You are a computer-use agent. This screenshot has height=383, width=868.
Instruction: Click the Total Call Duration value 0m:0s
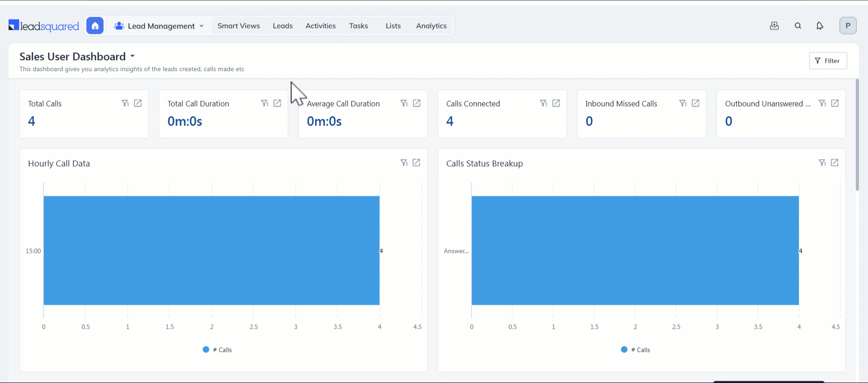pos(185,121)
